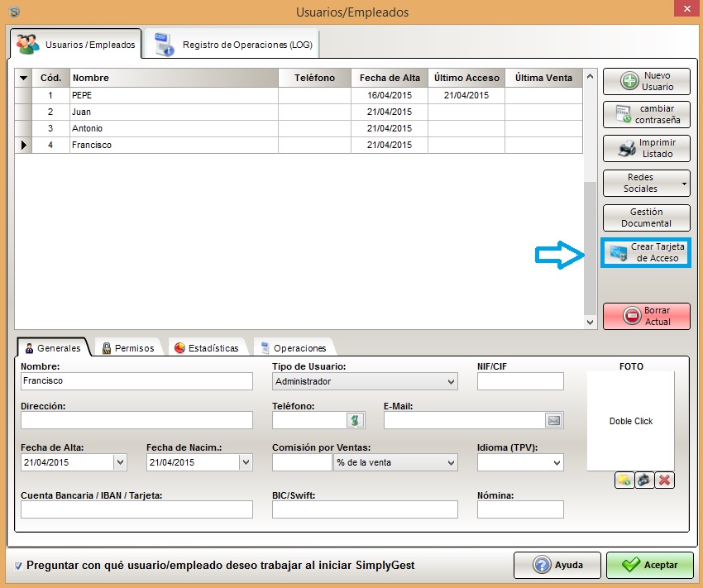Viewport: 703px width, 588px height.
Task: Sort by the Nombre column header
Action: [174, 78]
